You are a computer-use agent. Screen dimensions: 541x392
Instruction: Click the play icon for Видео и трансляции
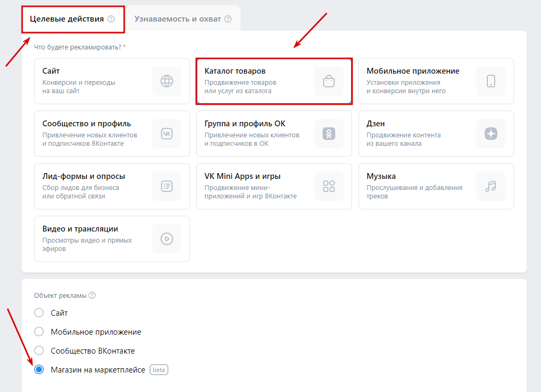[167, 239]
